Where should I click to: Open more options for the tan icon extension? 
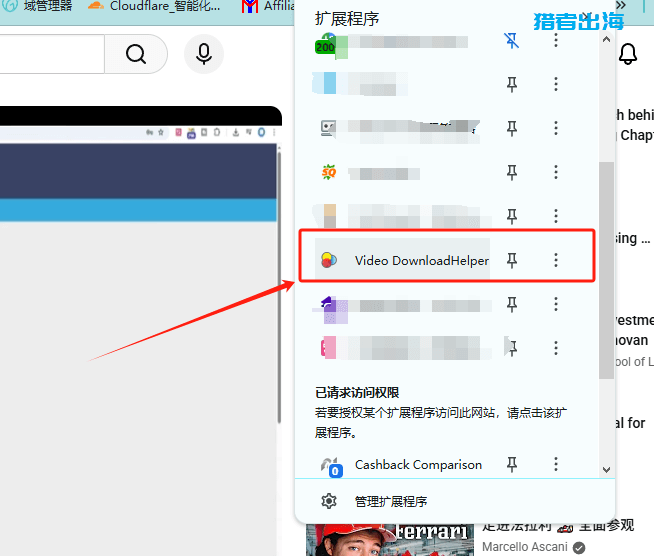click(x=556, y=216)
